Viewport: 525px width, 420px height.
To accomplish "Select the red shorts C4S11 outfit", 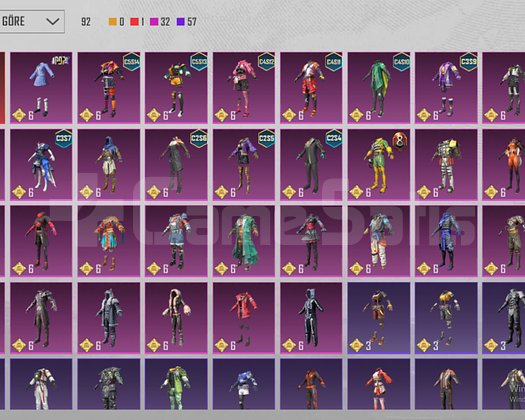I will click(311, 88).
